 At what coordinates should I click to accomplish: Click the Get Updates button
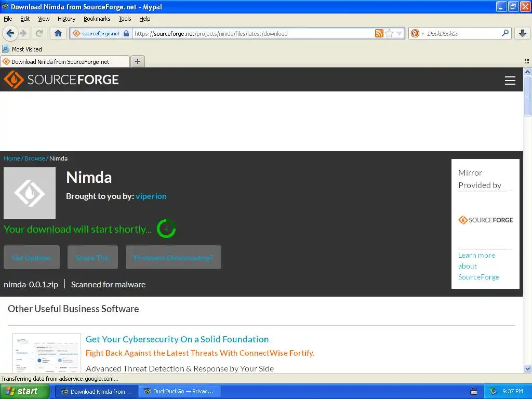[32, 257]
